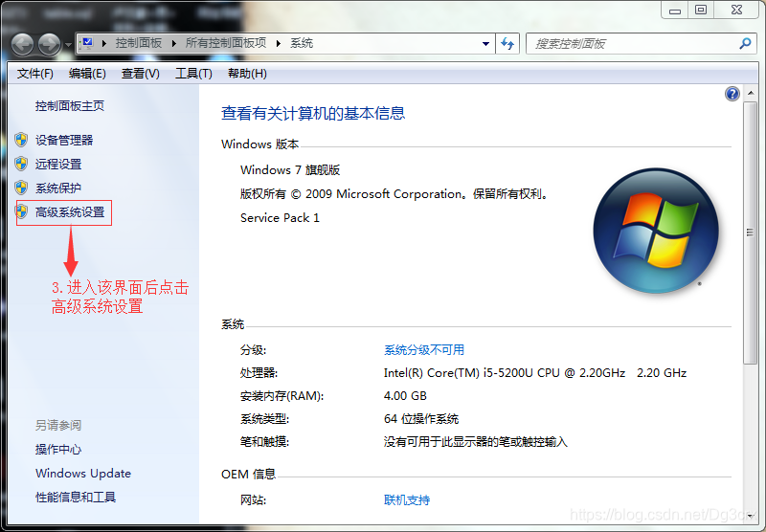Screen dimensions: 766x532
Task: Click the magnifier search icon
Action: click(x=745, y=44)
